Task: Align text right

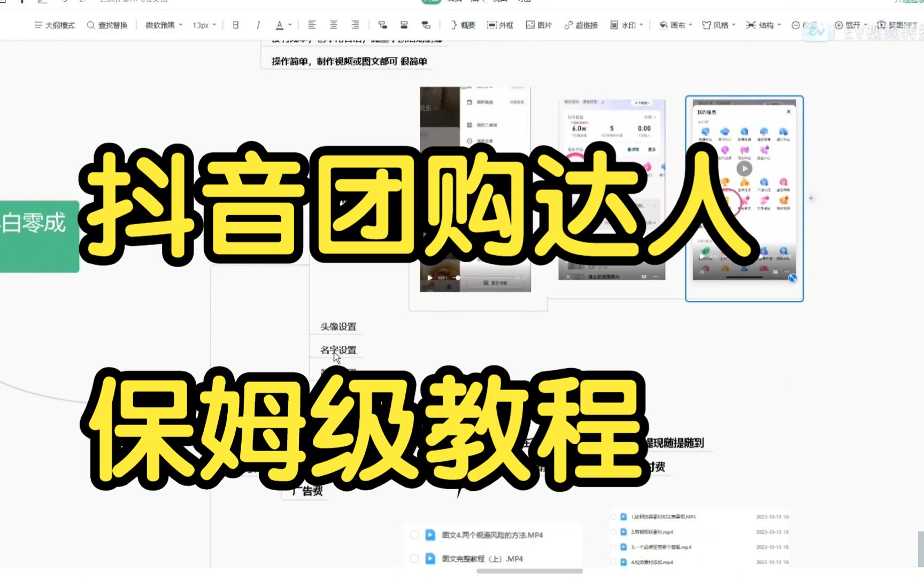Action: click(355, 25)
